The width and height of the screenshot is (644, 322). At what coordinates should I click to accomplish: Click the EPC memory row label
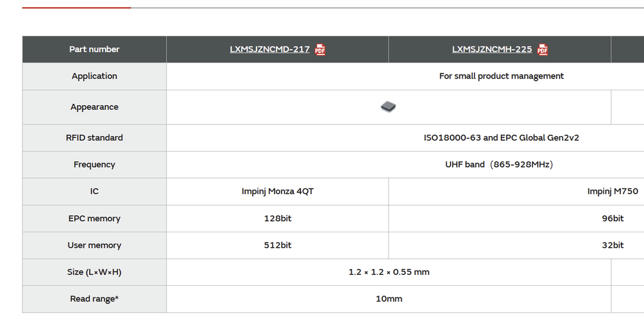[94, 219]
